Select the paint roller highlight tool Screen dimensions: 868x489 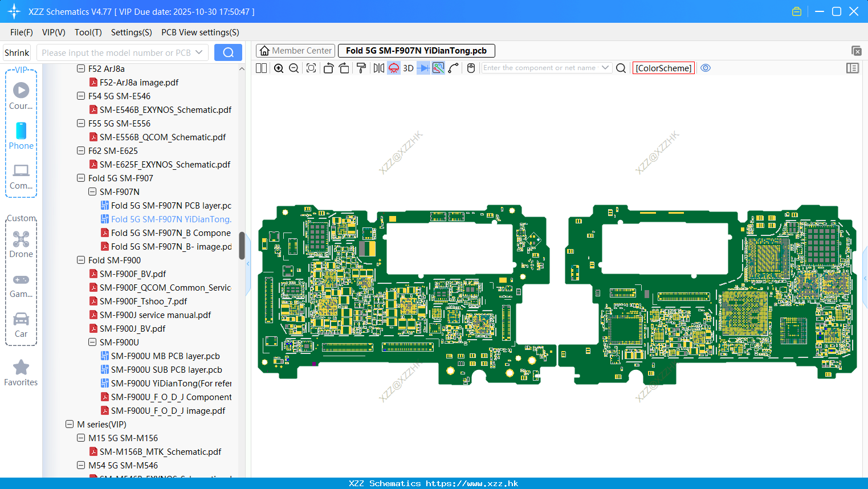pyautogui.click(x=361, y=68)
